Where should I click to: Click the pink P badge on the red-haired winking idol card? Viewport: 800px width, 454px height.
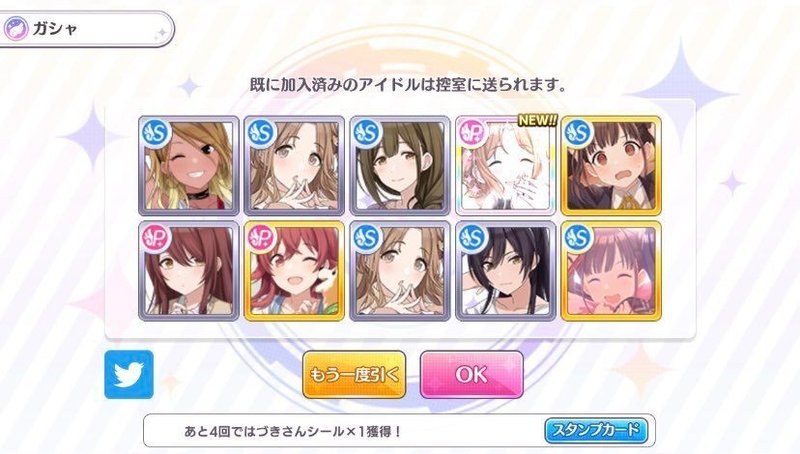[x=261, y=238]
